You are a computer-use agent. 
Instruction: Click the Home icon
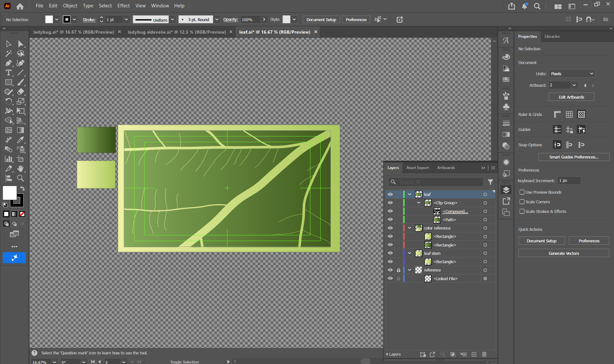tap(20, 6)
